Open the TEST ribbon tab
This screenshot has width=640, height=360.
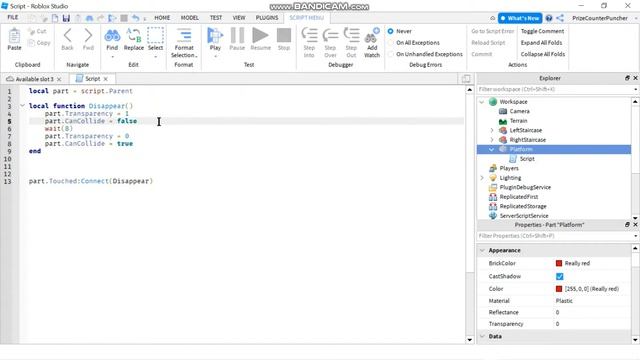point(216,18)
